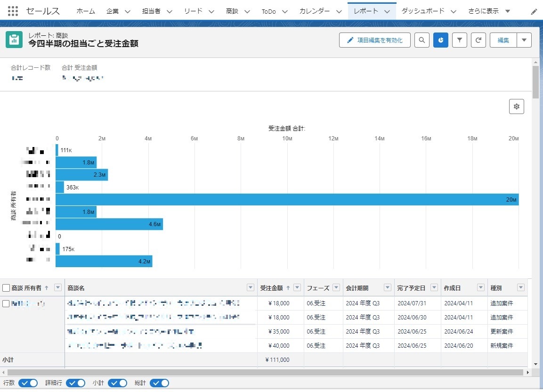Expand レポート tab dropdown chevron
Screen dimensions: 543x392
(387, 11)
